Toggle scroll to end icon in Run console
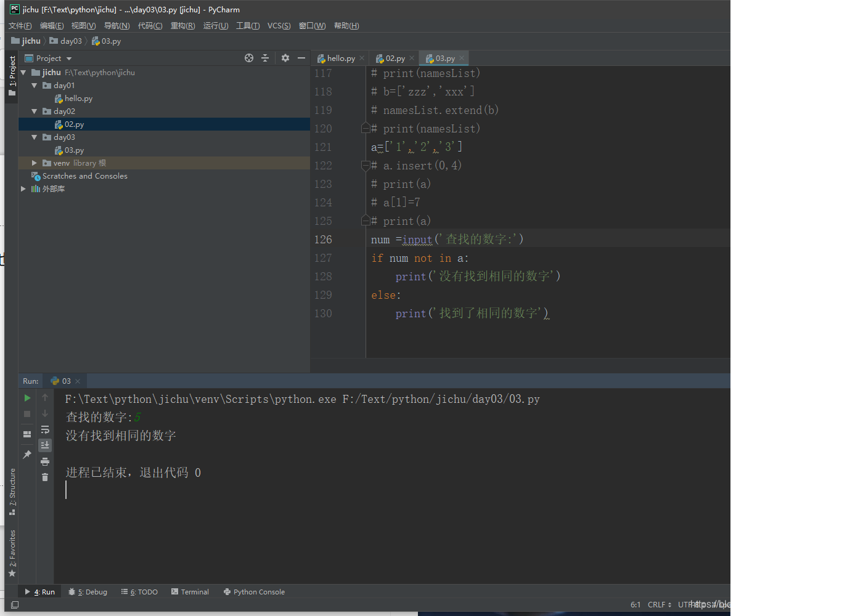 pyautogui.click(x=45, y=445)
